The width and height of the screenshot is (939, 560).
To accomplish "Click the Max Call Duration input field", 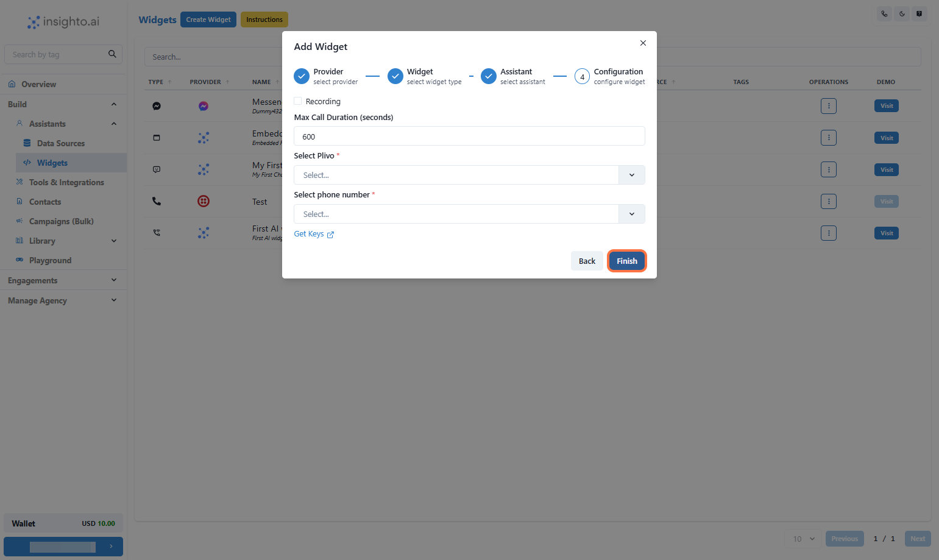I will click(469, 136).
